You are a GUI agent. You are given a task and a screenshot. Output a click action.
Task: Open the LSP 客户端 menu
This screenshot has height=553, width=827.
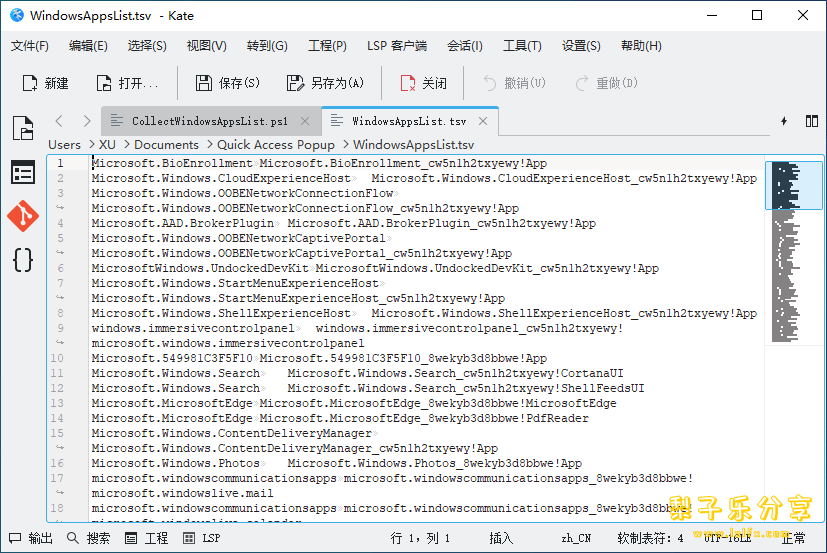click(x=397, y=46)
